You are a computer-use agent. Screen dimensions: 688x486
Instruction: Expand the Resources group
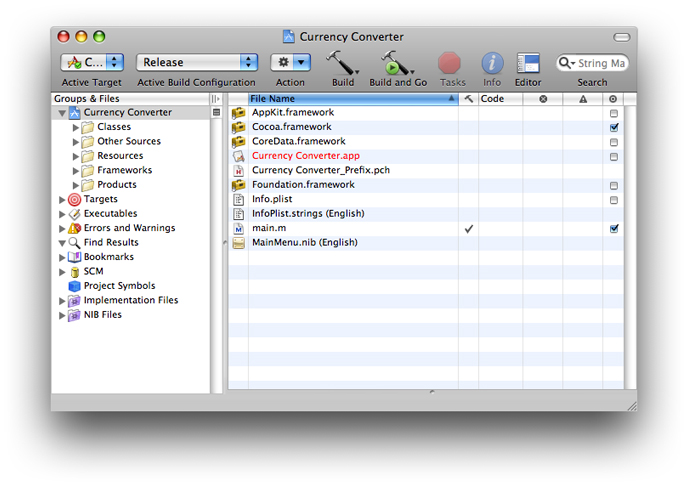pos(76,157)
